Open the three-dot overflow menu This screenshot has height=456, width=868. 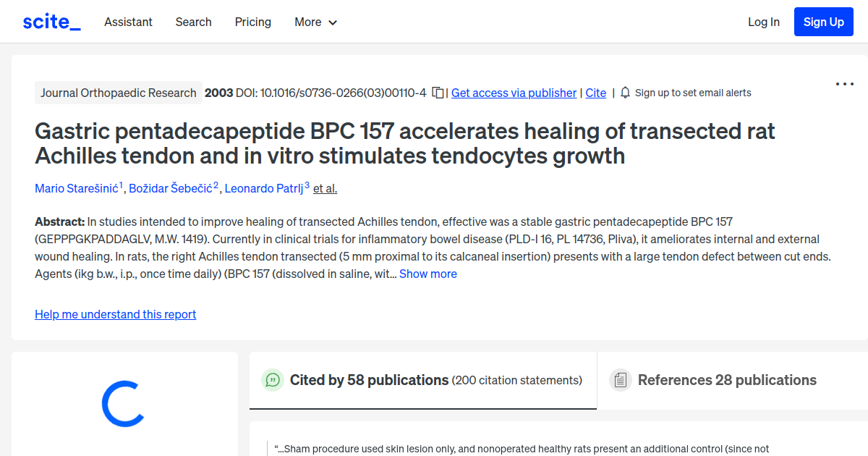(x=844, y=84)
